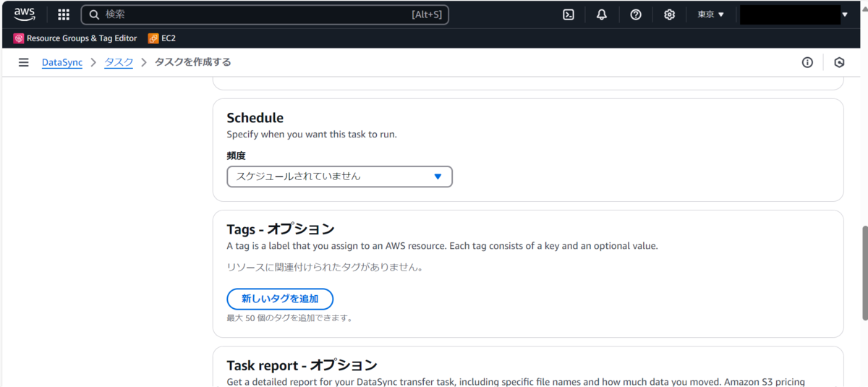Click the hexagon tools icon at right

click(839, 62)
